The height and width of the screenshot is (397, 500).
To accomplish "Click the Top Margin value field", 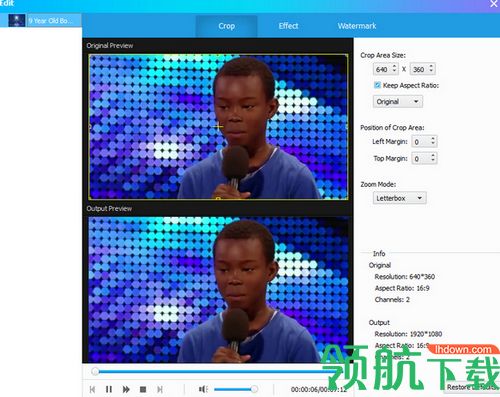I will click(x=421, y=158).
